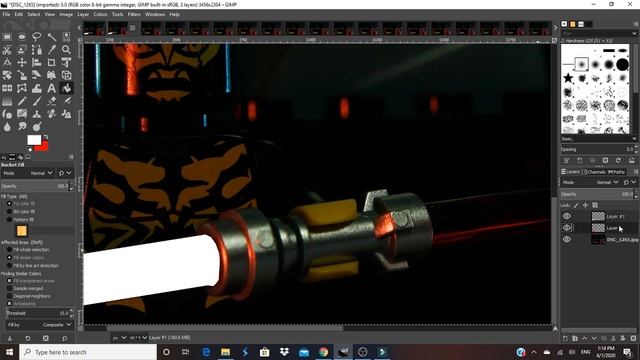Screen dimensions: 640x360
Task: Select the Color Picker eyedropper tool
Action: (x=51, y=50)
